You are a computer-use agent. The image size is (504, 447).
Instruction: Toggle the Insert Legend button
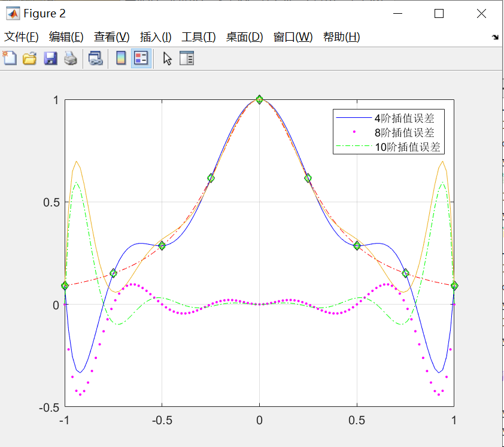click(x=141, y=59)
